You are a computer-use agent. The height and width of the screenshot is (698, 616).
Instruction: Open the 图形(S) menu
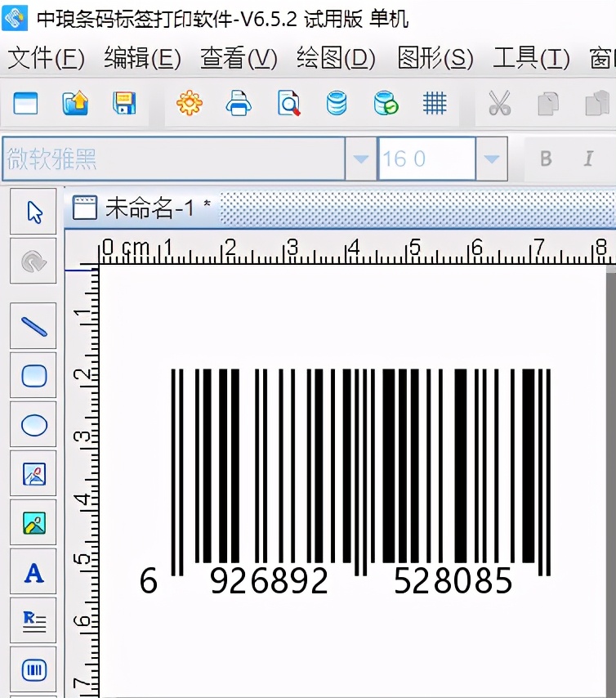435,58
